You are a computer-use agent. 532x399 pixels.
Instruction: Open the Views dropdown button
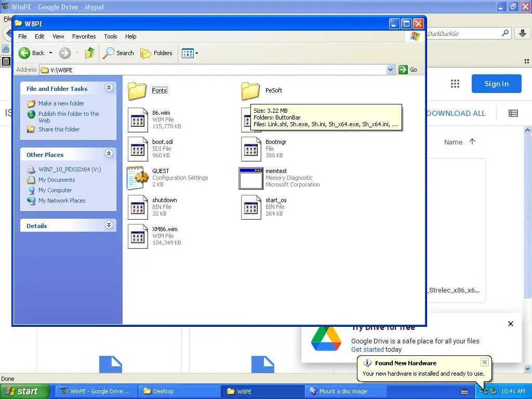tap(190, 54)
